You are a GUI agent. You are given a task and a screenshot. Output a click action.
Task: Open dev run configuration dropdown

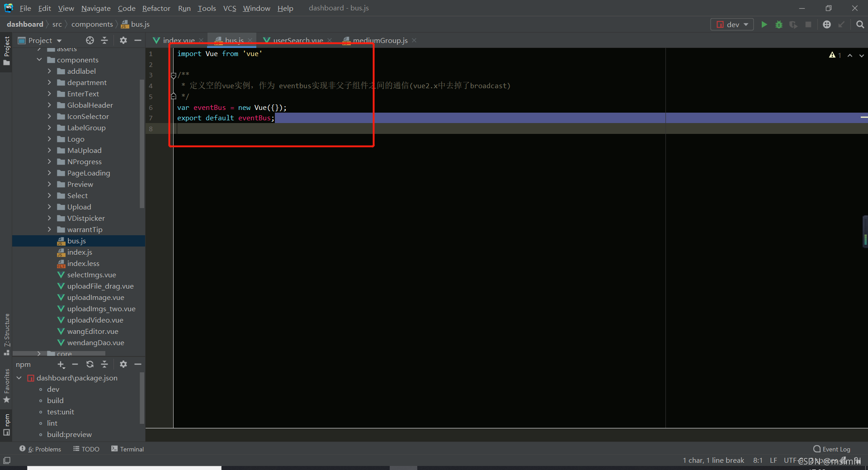tap(732, 24)
